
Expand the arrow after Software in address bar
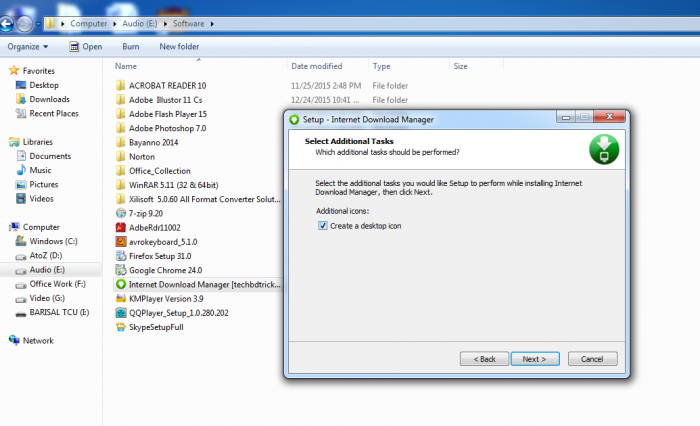click(212, 24)
